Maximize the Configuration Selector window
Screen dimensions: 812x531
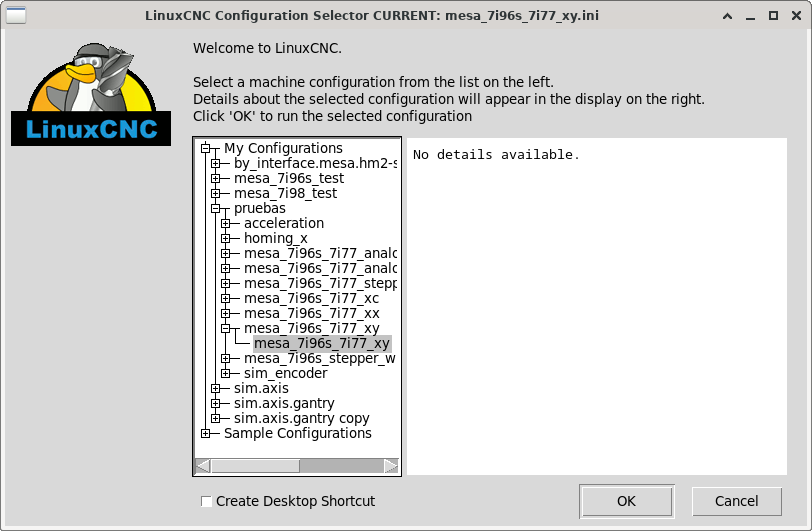click(x=773, y=16)
